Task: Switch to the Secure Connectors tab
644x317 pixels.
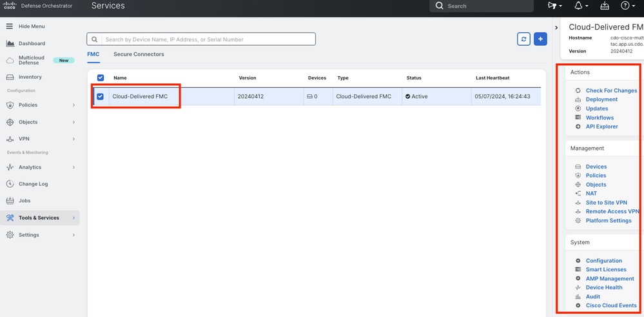Action: pos(139,54)
